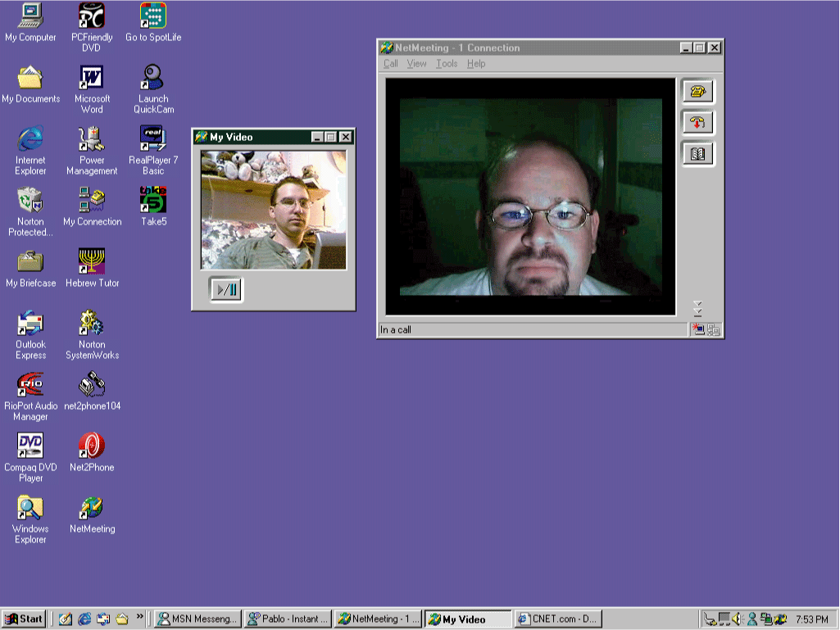Expand Quick Launch overflow chevron on taskbar
This screenshot has height=630, width=840.
tap(140, 616)
